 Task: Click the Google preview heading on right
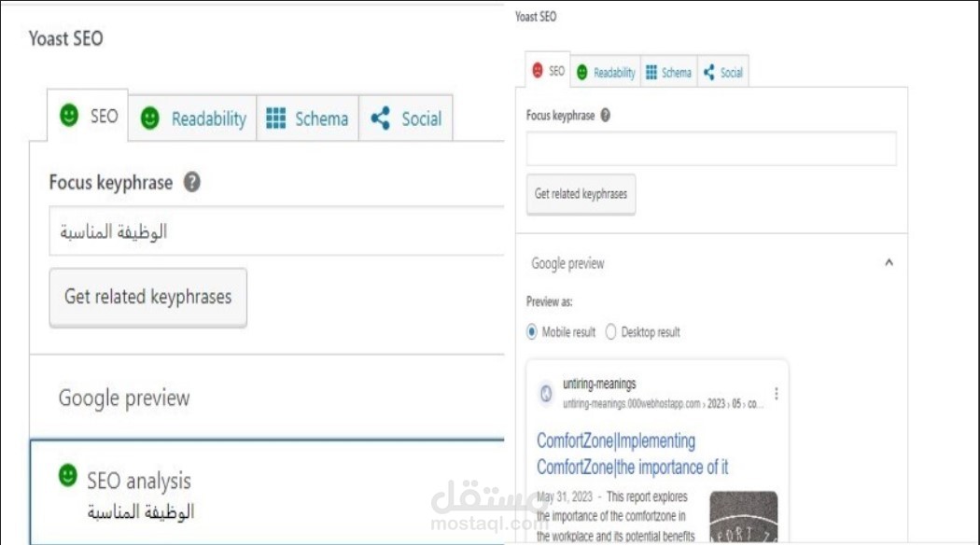click(567, 264)
